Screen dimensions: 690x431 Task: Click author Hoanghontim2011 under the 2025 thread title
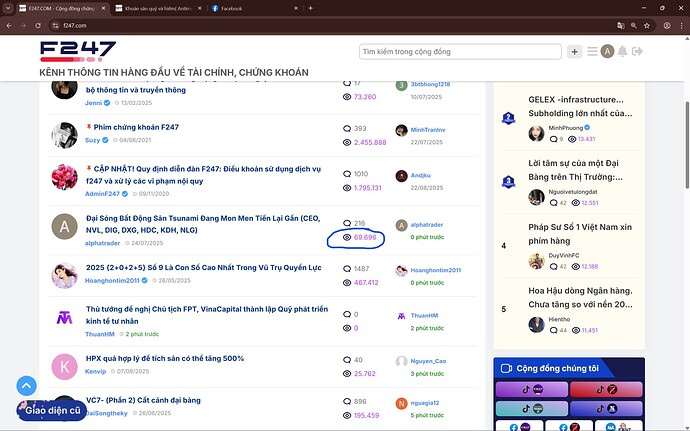(x=112, y=280)
